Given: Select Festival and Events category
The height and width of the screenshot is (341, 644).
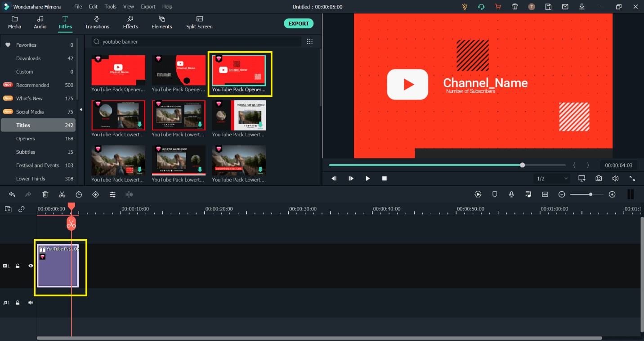Looking at the screenshot, I should (38, 166).
